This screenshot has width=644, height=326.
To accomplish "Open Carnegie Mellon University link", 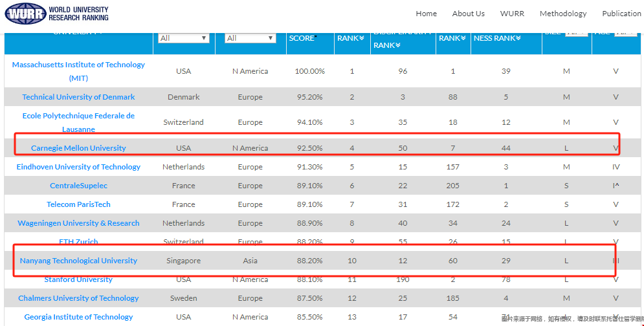I will pyautogui.click(x=78, y=148).
